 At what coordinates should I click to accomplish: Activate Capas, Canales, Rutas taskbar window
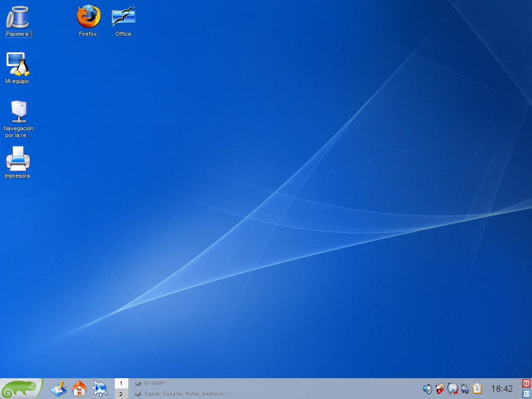[x=182, y=394]
